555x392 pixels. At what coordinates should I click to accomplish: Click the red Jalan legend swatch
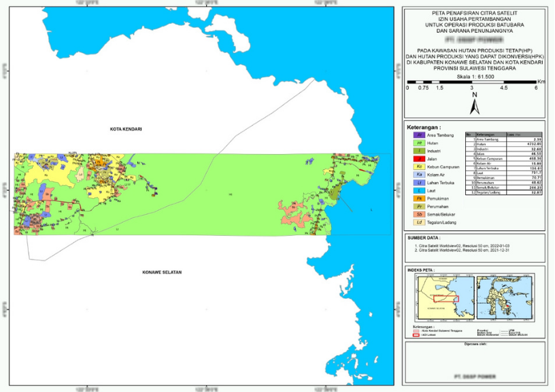(419, 159)
